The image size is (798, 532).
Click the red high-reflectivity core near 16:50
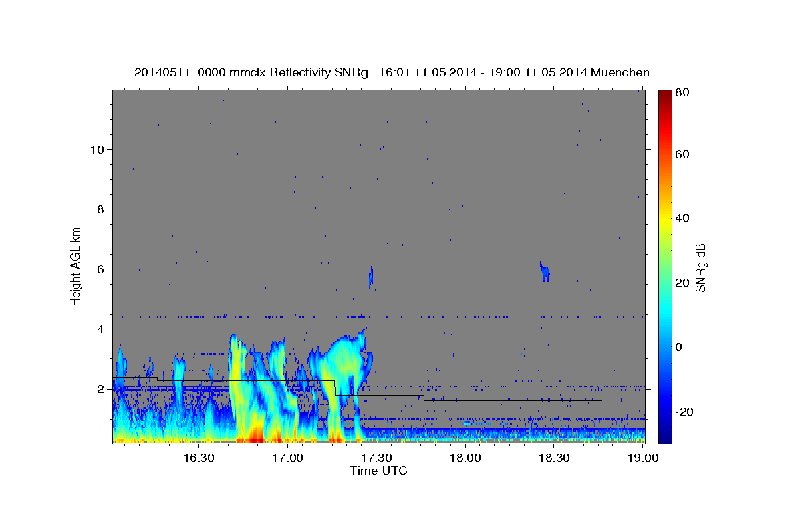click(x=256, y=436)
